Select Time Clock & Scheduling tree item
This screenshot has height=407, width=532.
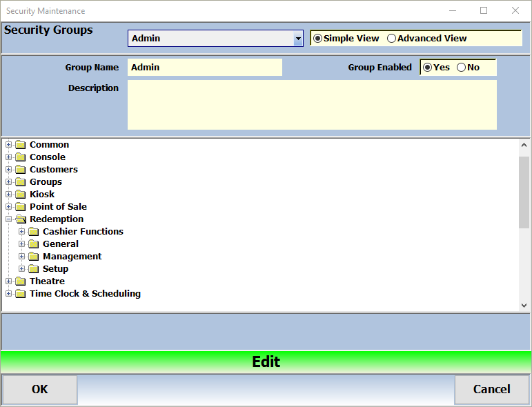tap(85, 294)
